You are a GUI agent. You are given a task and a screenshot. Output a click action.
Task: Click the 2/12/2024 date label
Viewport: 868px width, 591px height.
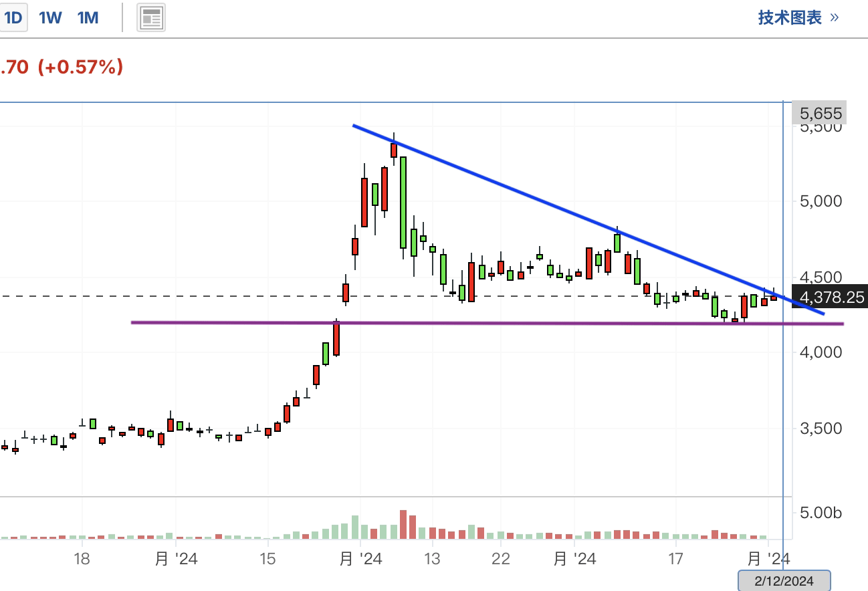coord(784,581)
